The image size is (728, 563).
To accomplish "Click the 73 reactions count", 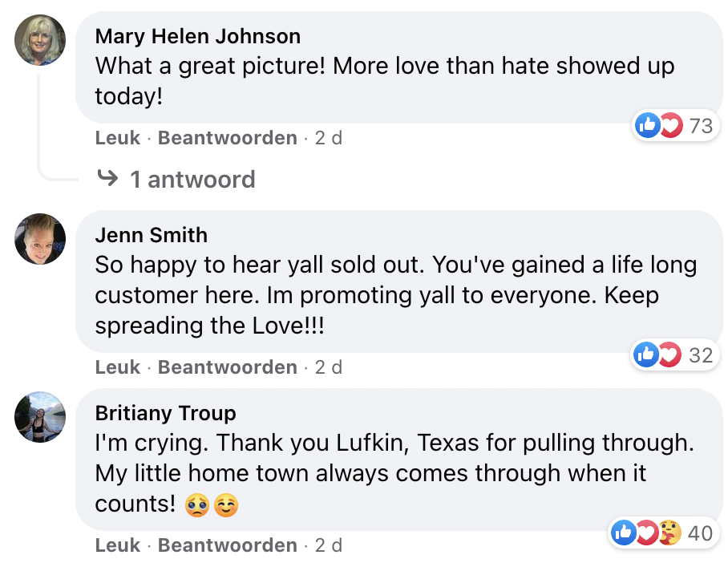I will click(700, 125).
